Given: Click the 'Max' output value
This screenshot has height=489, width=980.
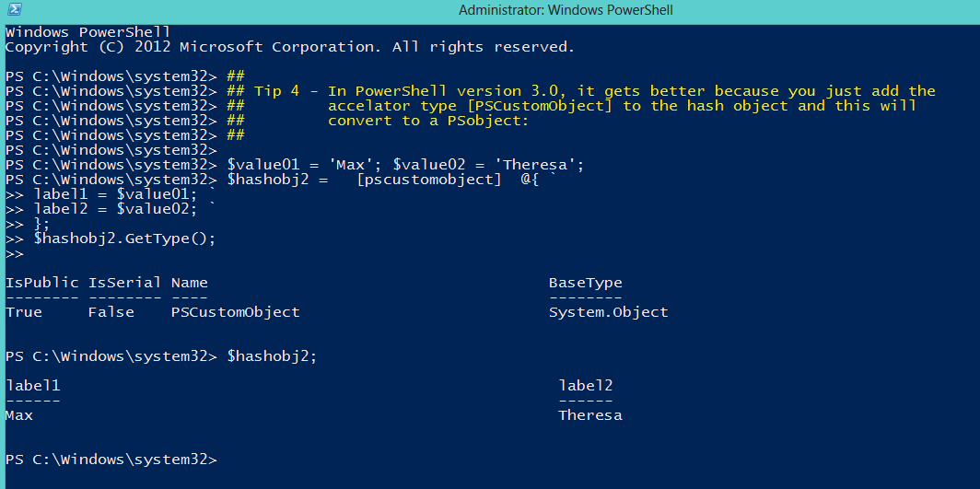Looking at the screenshot, I should point(18,415).
